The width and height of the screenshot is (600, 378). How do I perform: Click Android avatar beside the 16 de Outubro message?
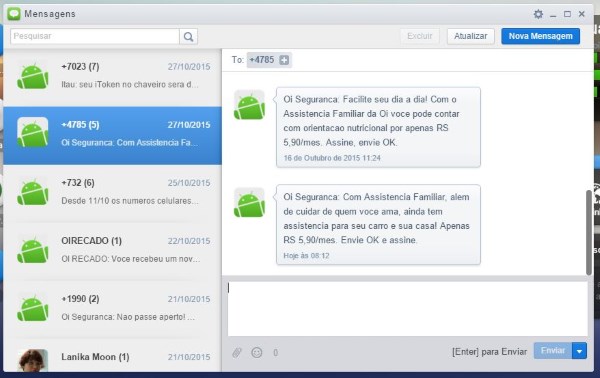(249, 105)
